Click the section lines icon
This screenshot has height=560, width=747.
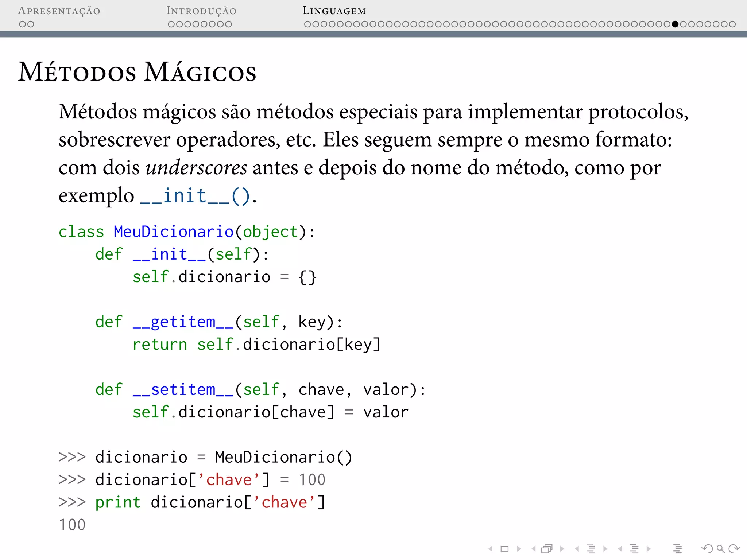coord(635,549)
